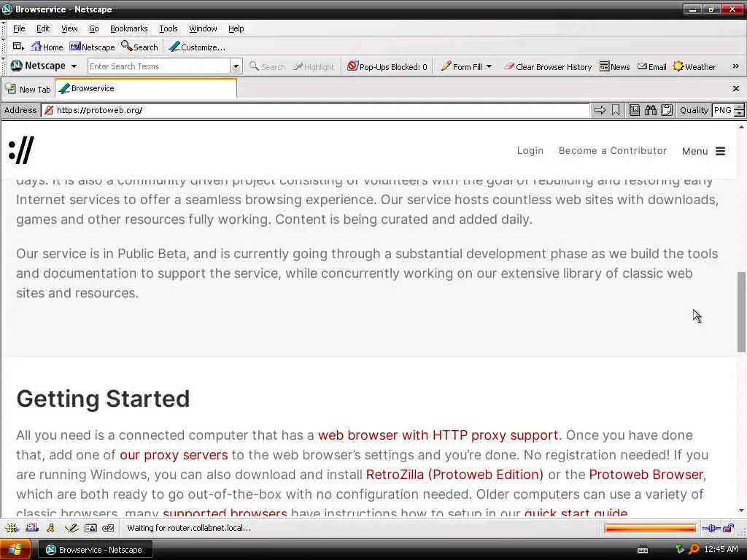The image size is (747, 560).
Task: Click the address book status bar icon
Action: [x=90, y=528]
